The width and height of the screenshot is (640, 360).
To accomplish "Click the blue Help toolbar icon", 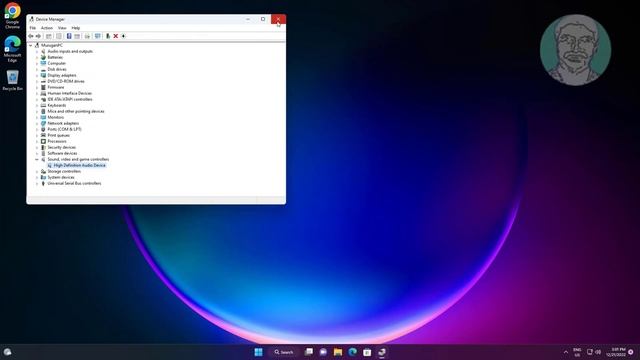I will point(69,36).
